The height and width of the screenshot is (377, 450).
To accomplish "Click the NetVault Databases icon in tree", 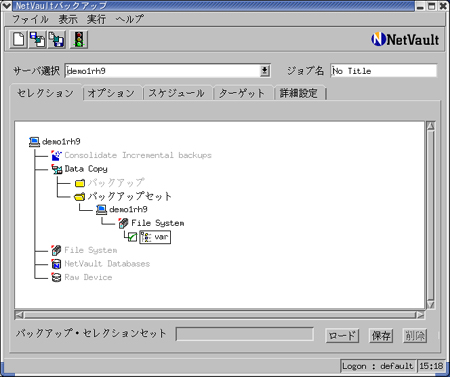I will (x=56, y=264).
